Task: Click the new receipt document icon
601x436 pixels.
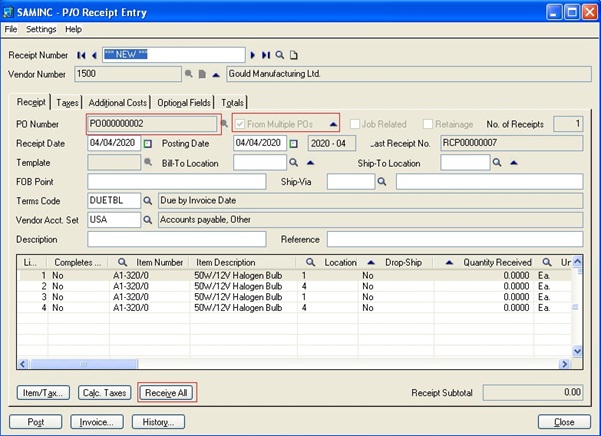Action: click(294, 55)
